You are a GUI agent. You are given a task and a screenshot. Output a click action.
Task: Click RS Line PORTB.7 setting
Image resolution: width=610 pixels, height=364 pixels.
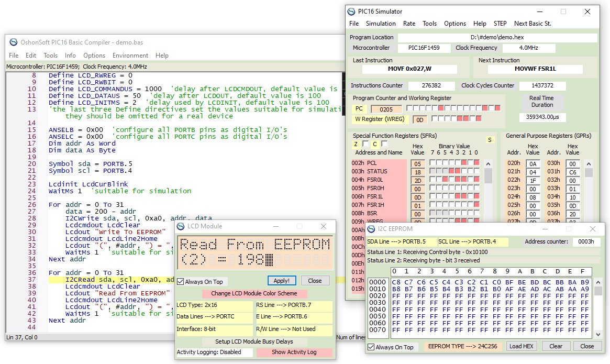click(294, 305)
